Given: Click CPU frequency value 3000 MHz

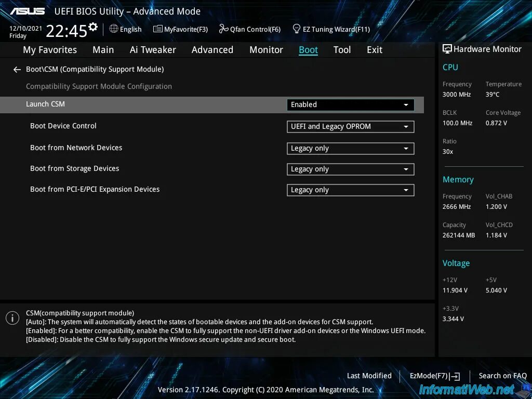Looking at the screenshot, I should coord(457,95).
